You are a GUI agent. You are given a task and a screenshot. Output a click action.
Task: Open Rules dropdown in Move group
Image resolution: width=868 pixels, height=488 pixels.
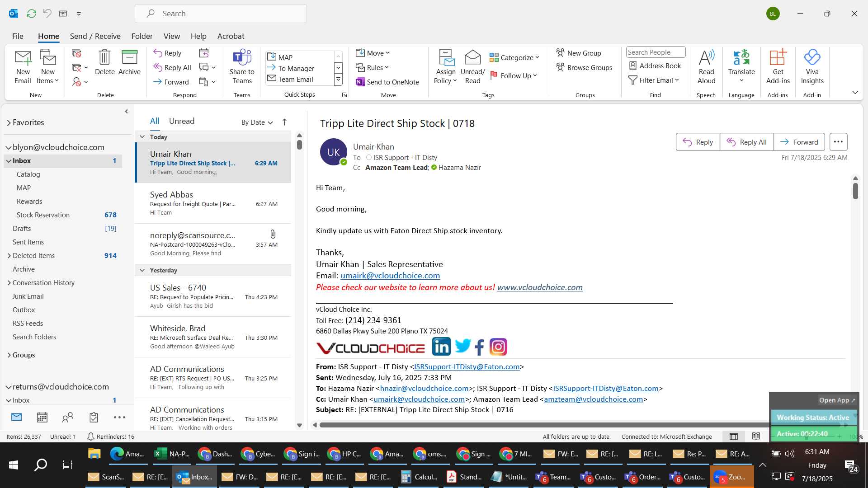coord(372,67)
